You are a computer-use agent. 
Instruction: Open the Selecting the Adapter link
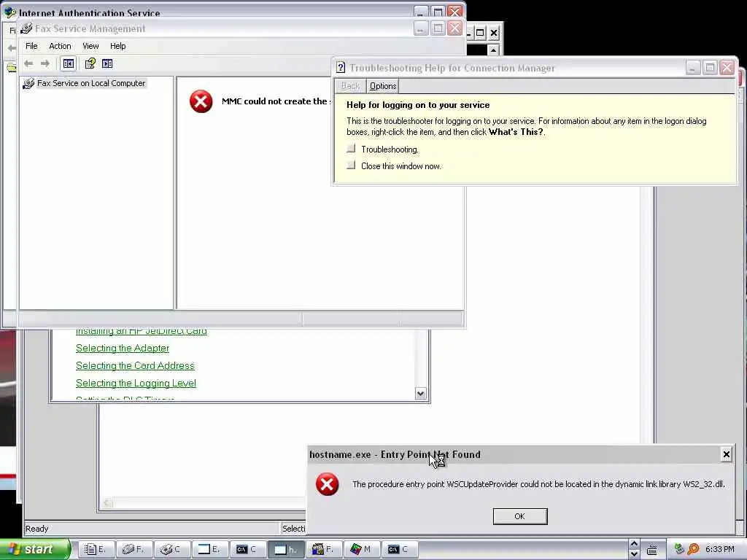tap(123, 348)
